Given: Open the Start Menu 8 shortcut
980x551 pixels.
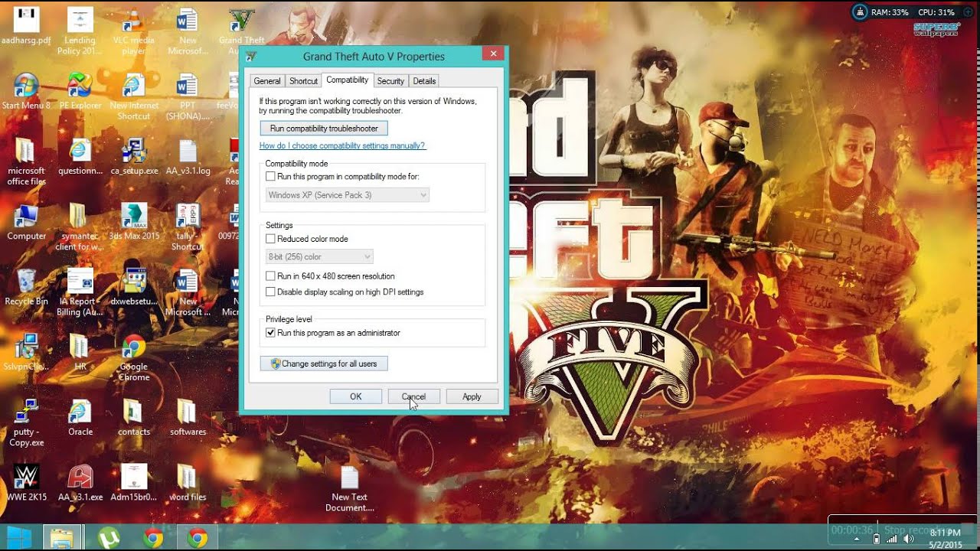Looking at the screenshot, I should 27,91.
